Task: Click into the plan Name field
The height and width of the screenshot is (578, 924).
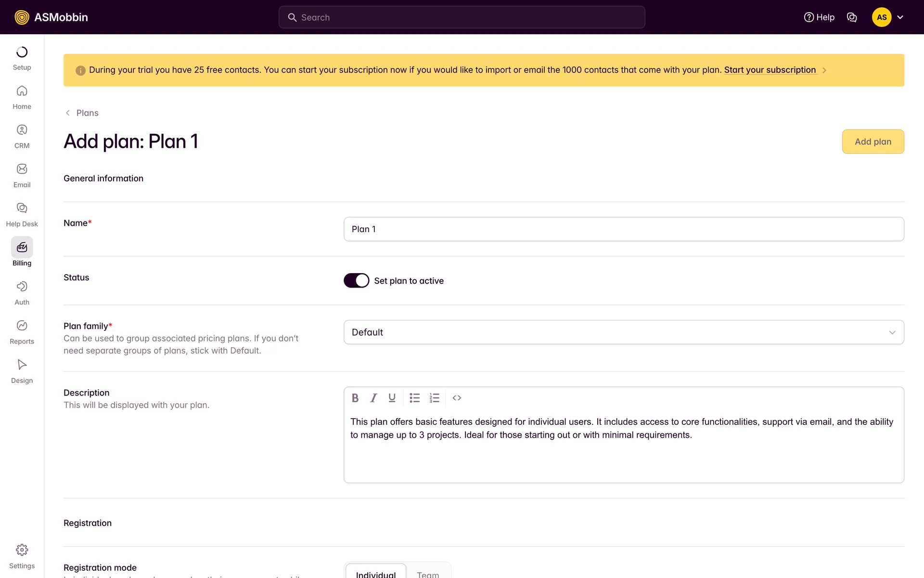Action: pyautogui.click(x=624, y=229)
